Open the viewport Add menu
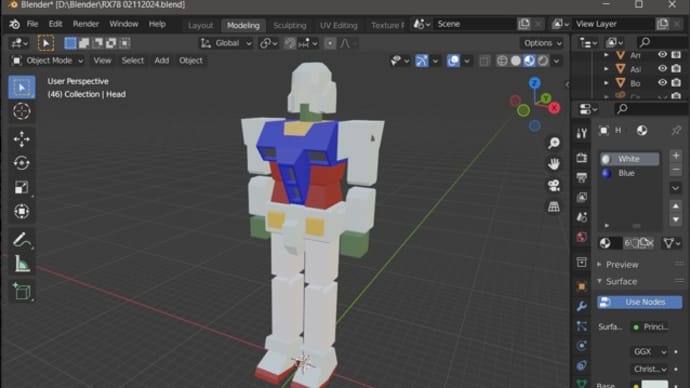This screenshot has height=388, width=690. (161, 61)
